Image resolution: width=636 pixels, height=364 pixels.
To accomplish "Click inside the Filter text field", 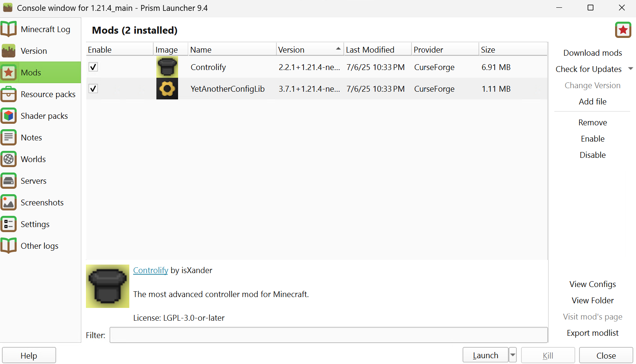I will (329, 335).
